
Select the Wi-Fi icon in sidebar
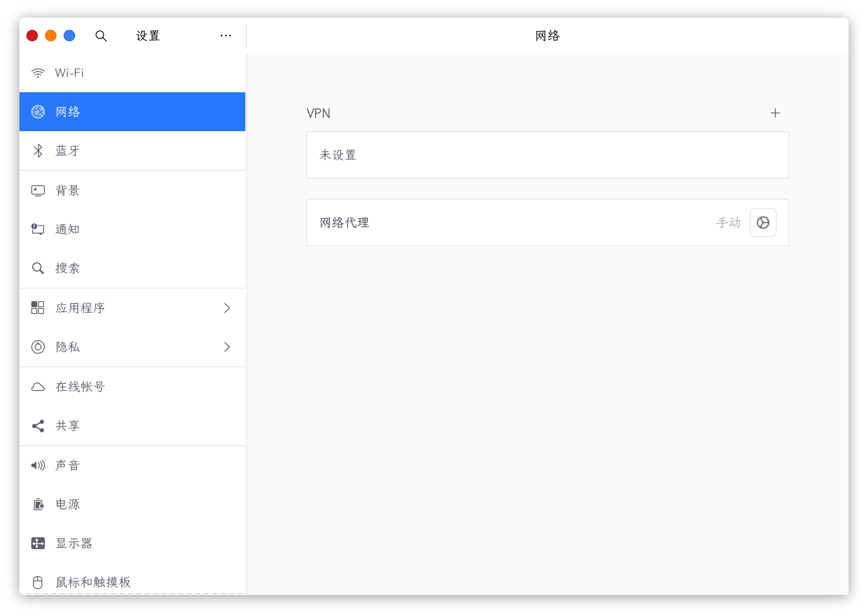(38, 73)
